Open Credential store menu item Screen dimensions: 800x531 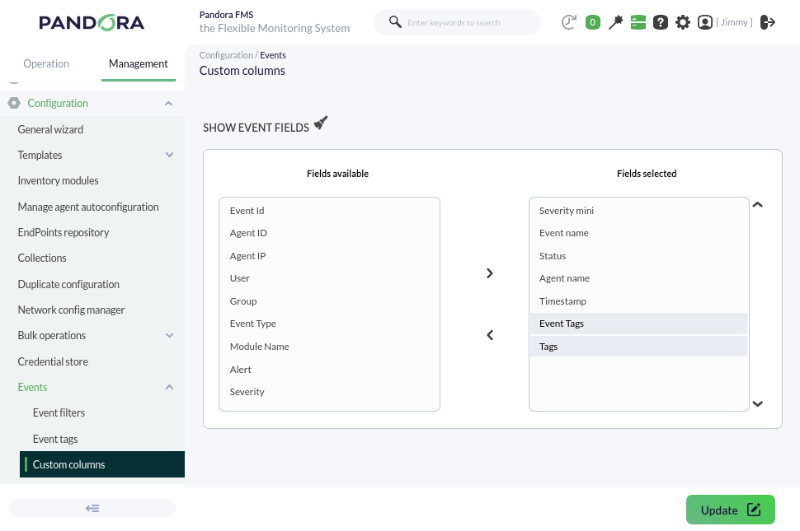pyautogui.click(x=53, y=362)
